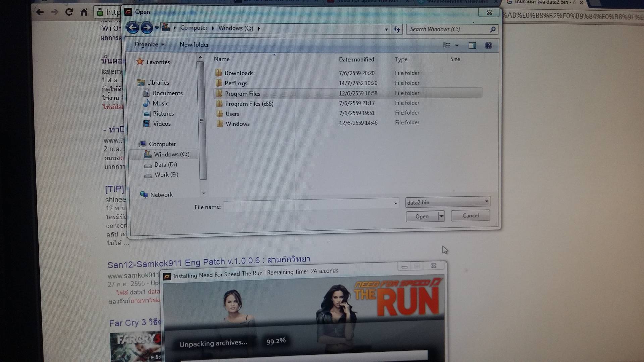Screen dimensions: 644x362
Task: Toggle the preview pane icon
Action: (472, 45)
